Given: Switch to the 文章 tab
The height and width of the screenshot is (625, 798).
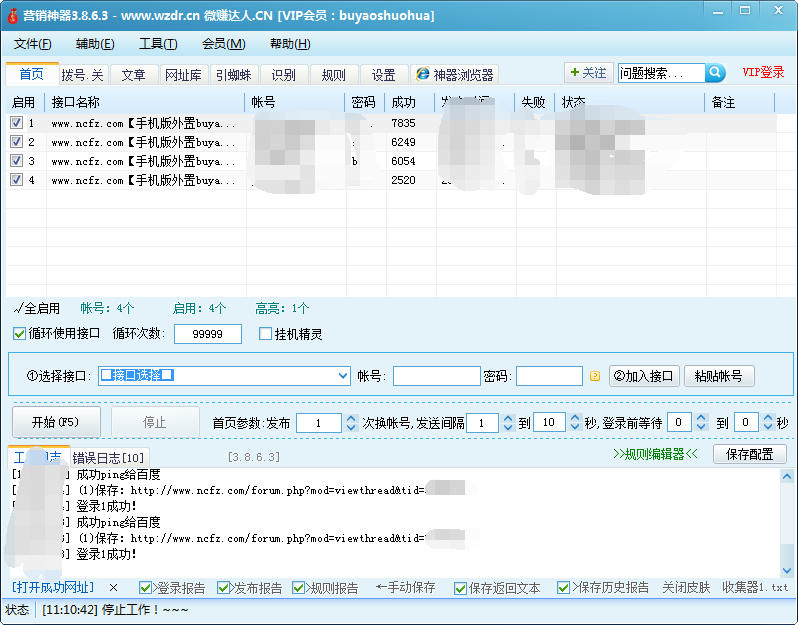Looking at the screenshot, I should click(133, 75).
